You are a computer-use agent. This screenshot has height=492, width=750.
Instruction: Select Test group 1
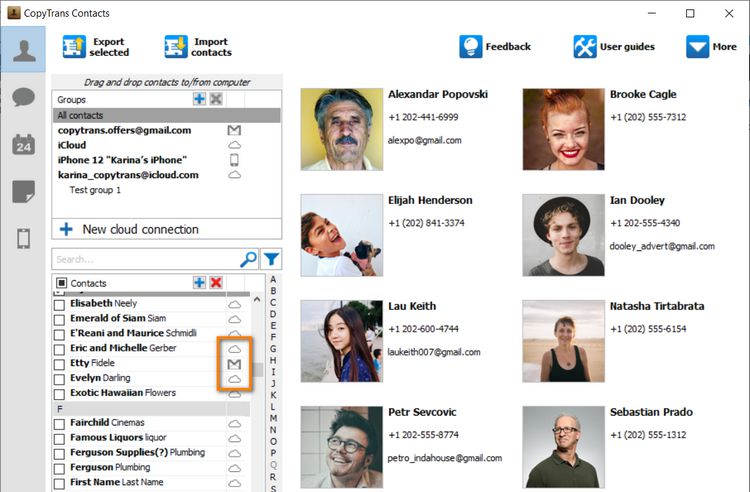95,190
